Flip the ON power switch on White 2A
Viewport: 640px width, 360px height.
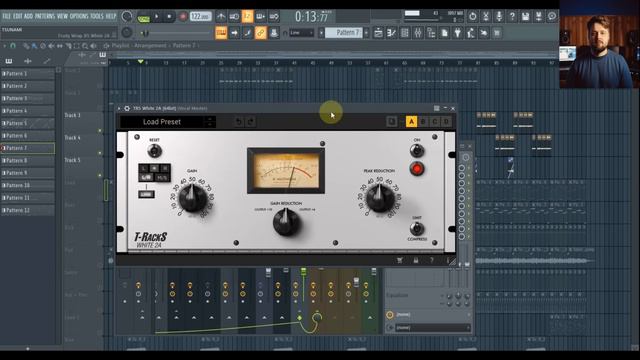417,151
